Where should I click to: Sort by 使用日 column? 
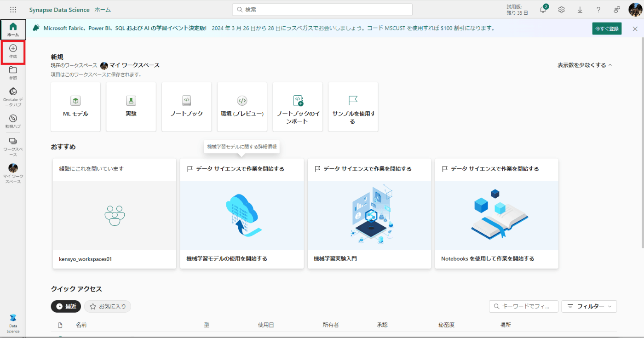pyautogui.click(x=266, y=325)
